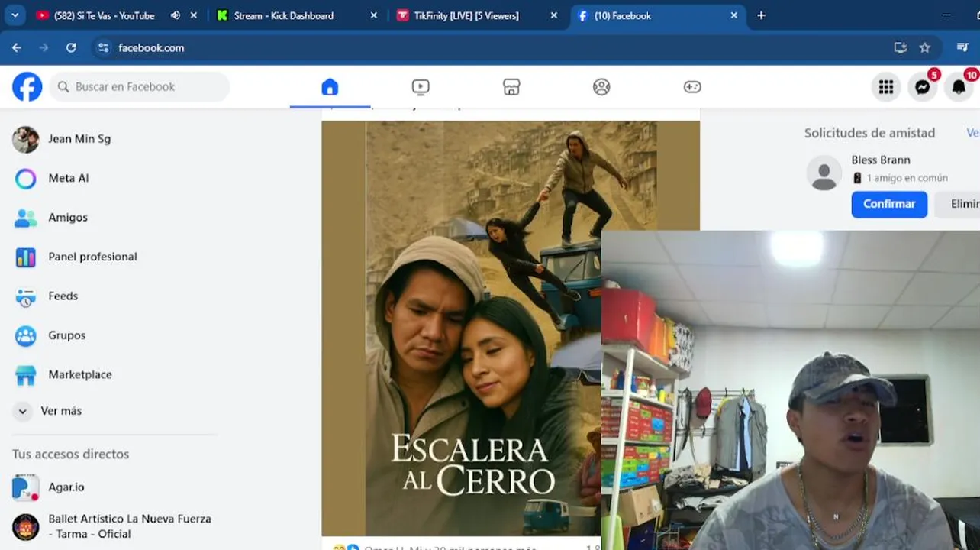The width and height of the screenshot is (980, 550).
Task: Switch to the TikFinity LIVE tab
Action: (466, 15)
